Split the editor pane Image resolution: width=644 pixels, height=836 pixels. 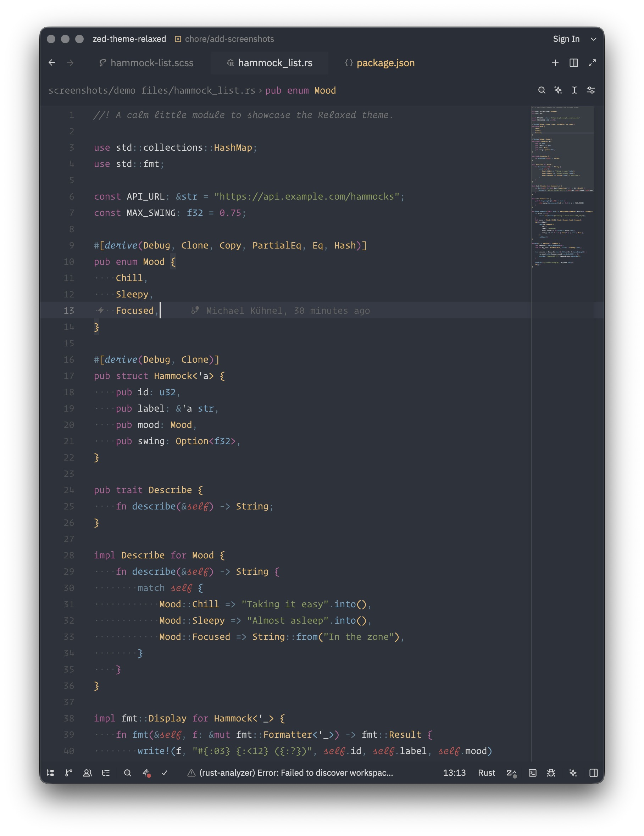click(x=573, y=63)
